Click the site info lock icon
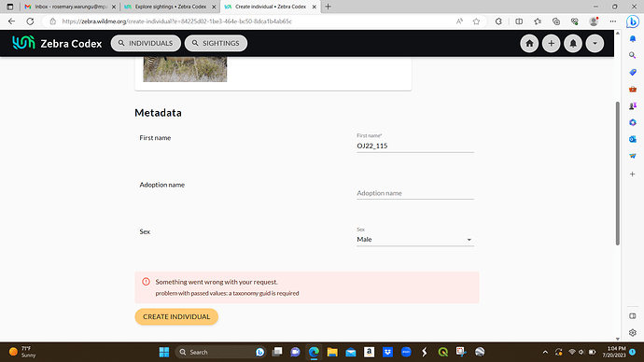Viewport: 644px width, 362px height. tap(52, 21)
